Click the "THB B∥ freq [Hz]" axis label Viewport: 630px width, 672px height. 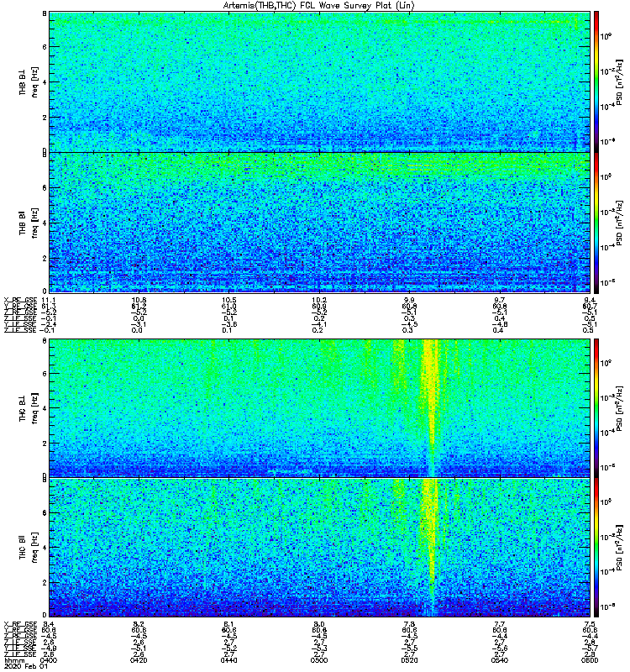pyautogui.click(x=29, y=223)
